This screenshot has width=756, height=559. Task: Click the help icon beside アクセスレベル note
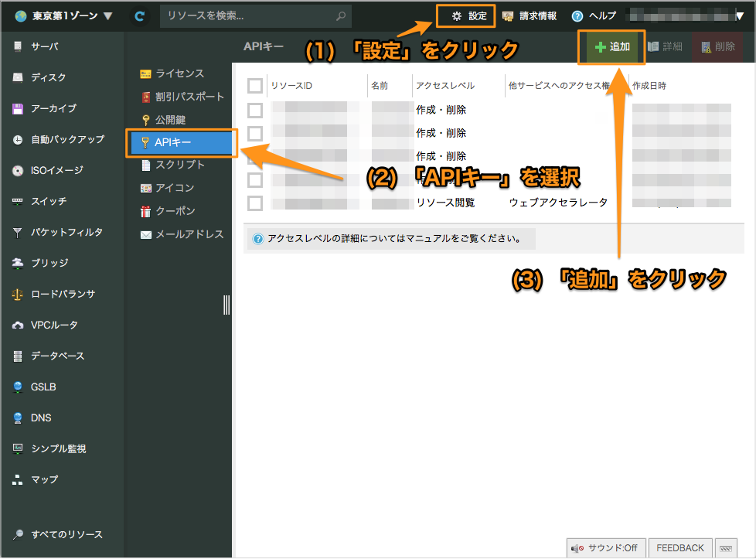click(258, 239)
